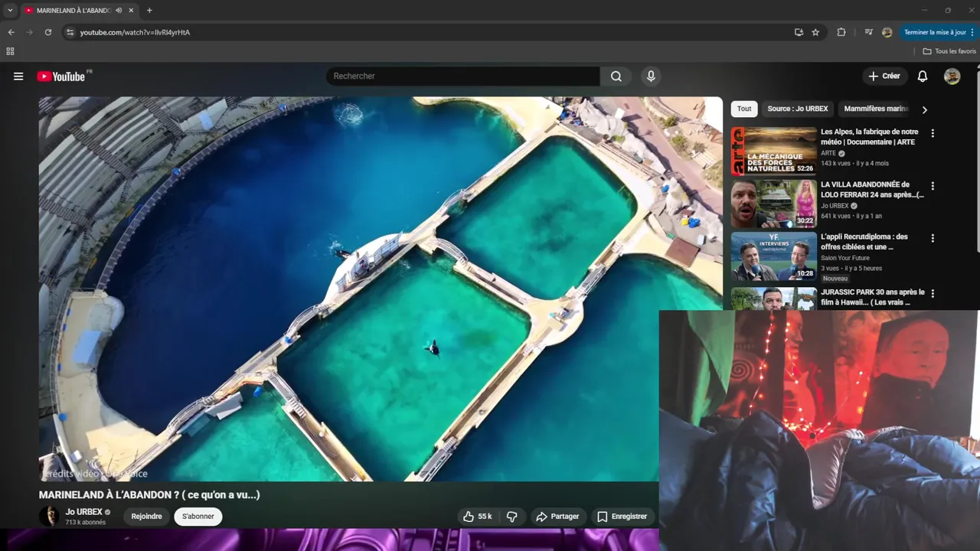Close the MARINELAND tab

[x=132, y=11]
